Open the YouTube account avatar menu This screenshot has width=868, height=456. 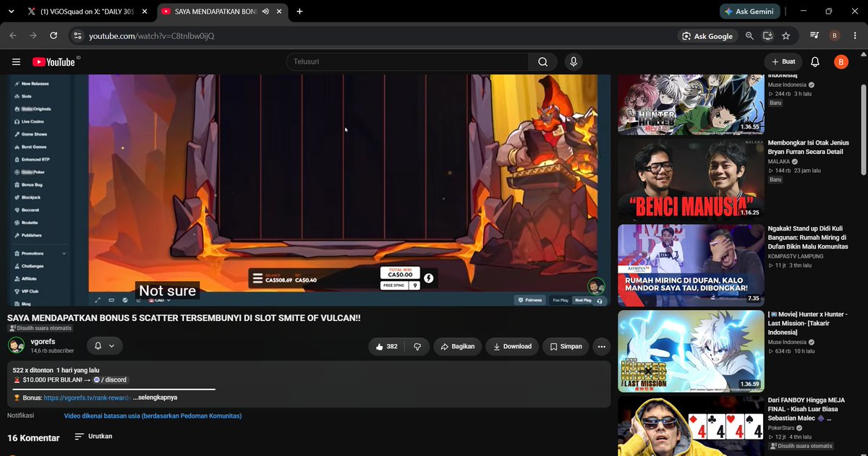pyautogui.click(x=841, y=62)
